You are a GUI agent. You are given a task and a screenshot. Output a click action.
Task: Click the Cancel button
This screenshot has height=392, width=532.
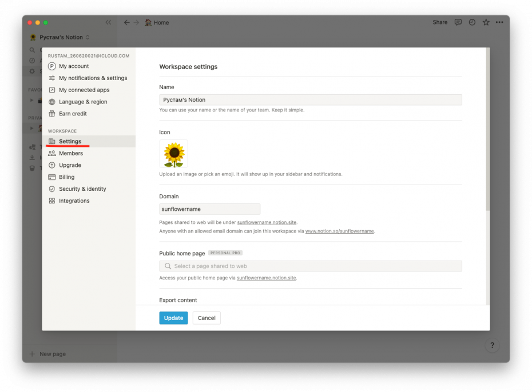[207, 318]
